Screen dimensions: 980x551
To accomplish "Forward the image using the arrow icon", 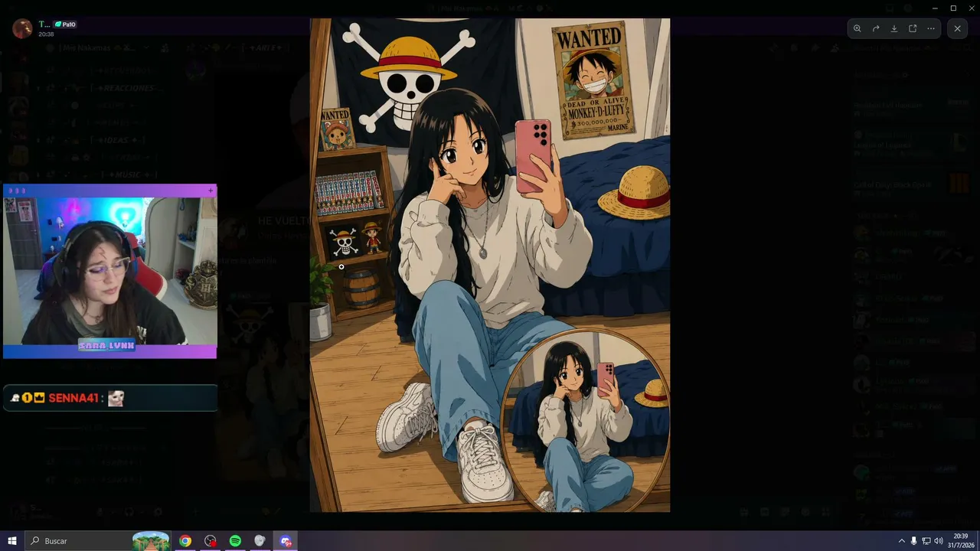I will [x=876, y=28].
